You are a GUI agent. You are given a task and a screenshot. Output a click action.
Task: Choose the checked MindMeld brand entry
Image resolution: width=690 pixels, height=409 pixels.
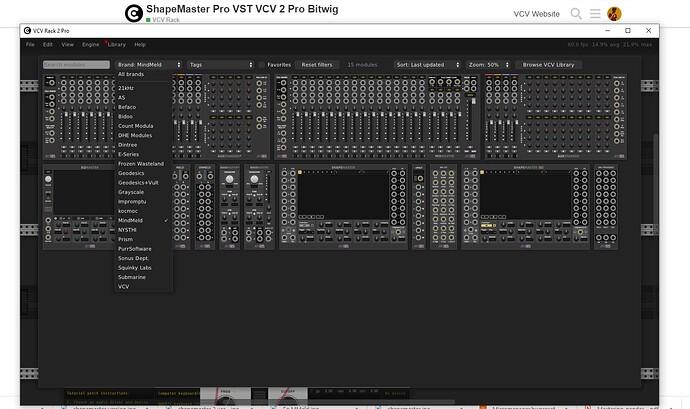pyautogui.click(x=143, y=221)
